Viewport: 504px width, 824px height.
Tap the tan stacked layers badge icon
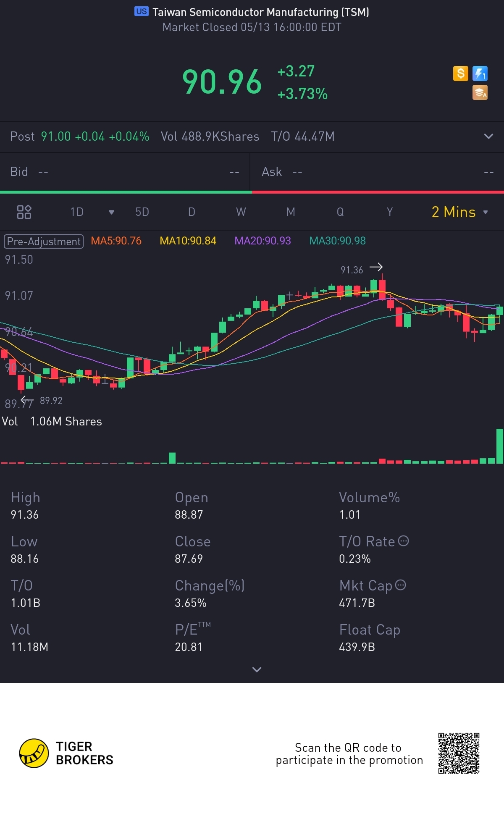click(x=480, y=92)
